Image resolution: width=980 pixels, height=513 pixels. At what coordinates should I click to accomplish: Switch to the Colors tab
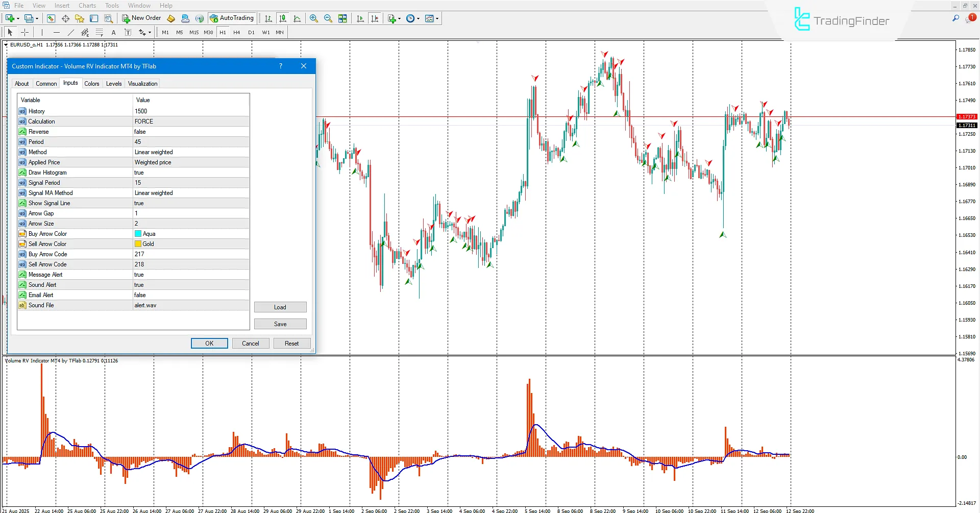coord(92,83)
